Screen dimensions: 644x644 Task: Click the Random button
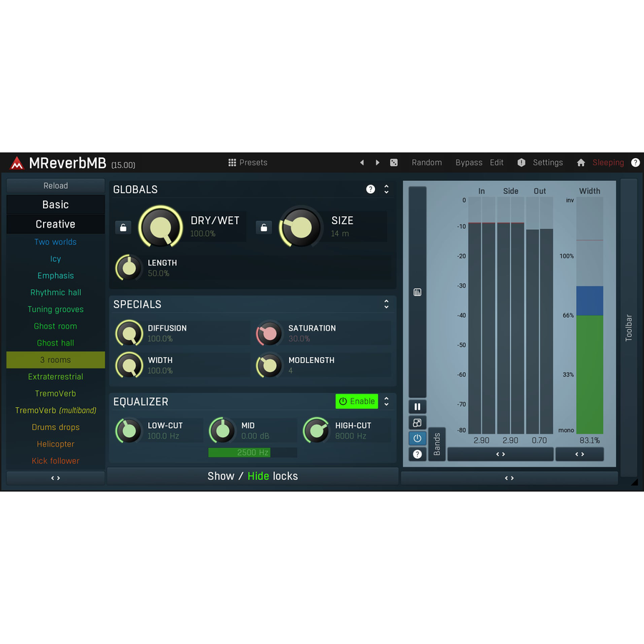(426, 162)
